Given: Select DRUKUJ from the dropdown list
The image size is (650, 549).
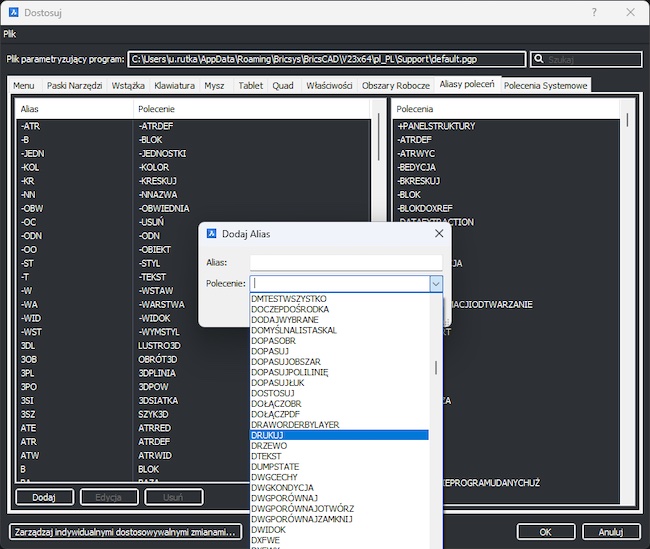Looking at the screenshot, I should [268, 436].
